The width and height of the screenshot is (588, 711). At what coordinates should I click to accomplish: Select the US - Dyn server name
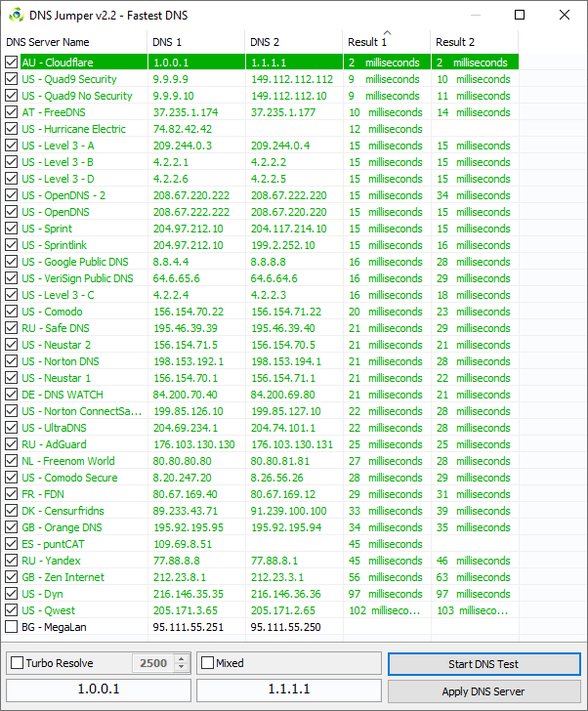[42, 594]
